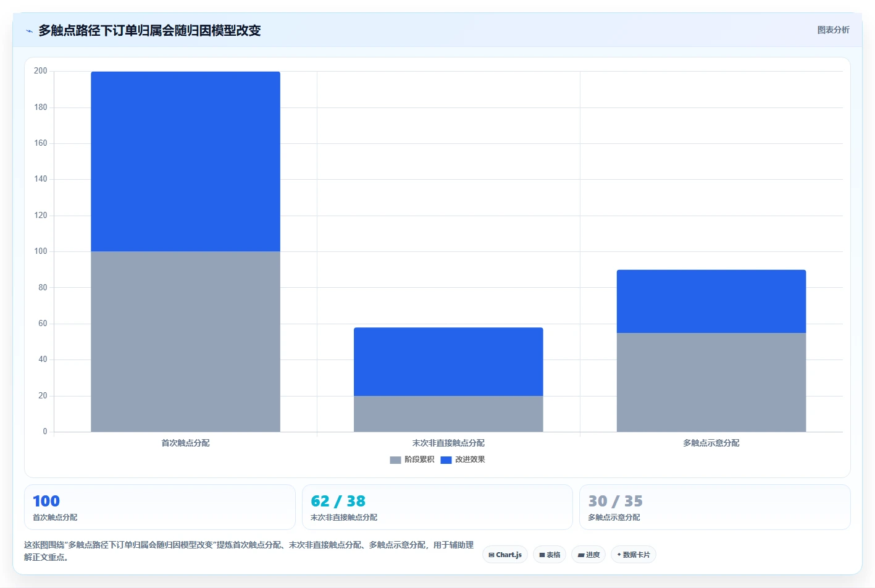The width and height of the screenshot is (875, 588).
Task: Select the 数据卡片 tag chip
Action: point(634,555)
